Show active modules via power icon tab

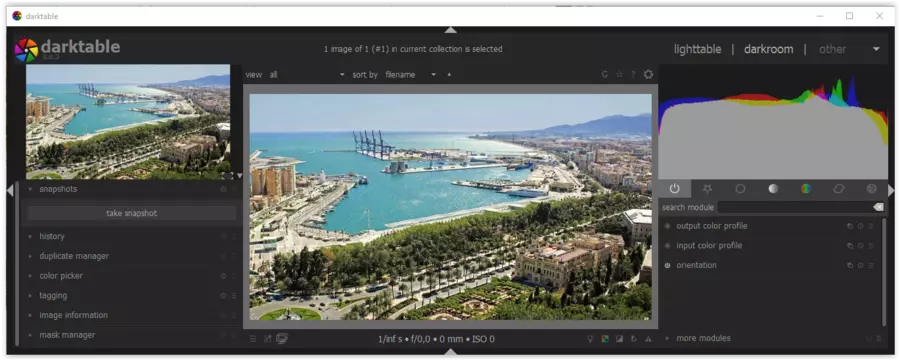(x=674, y=188)
